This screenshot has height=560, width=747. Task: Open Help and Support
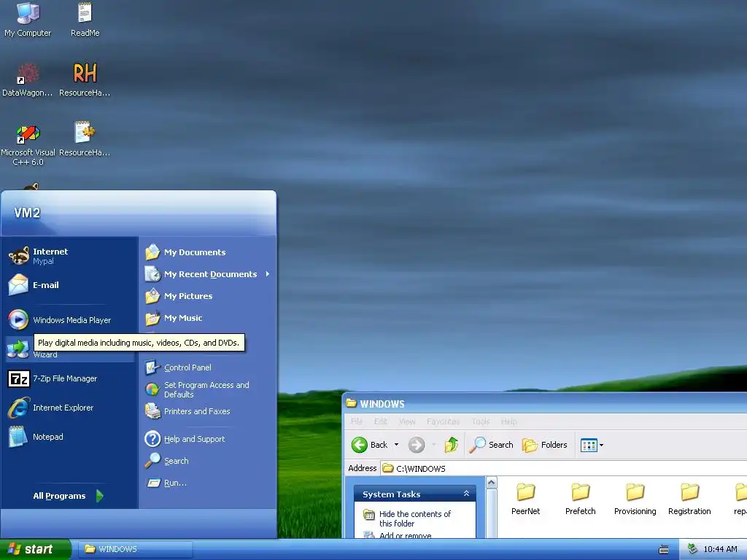tap(206, 438)
